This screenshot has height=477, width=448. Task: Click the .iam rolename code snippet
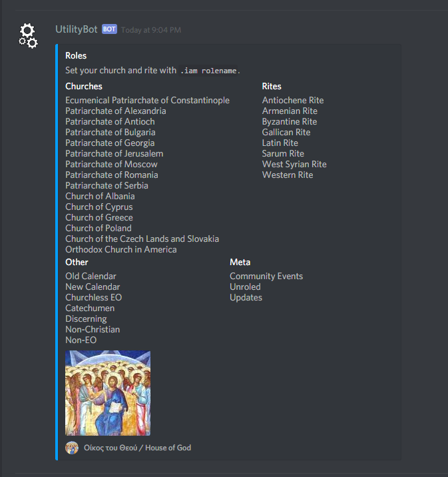[x=208, y=71]
